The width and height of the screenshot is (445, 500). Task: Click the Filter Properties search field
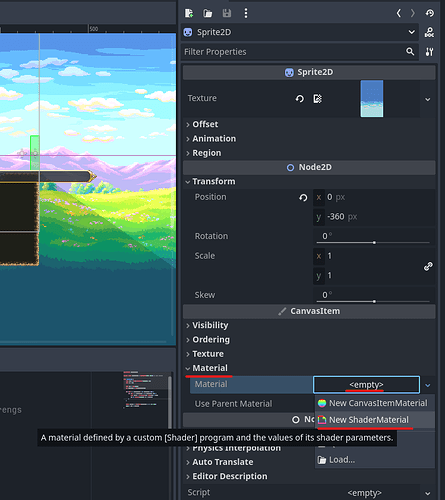click(x=293, y=52)
